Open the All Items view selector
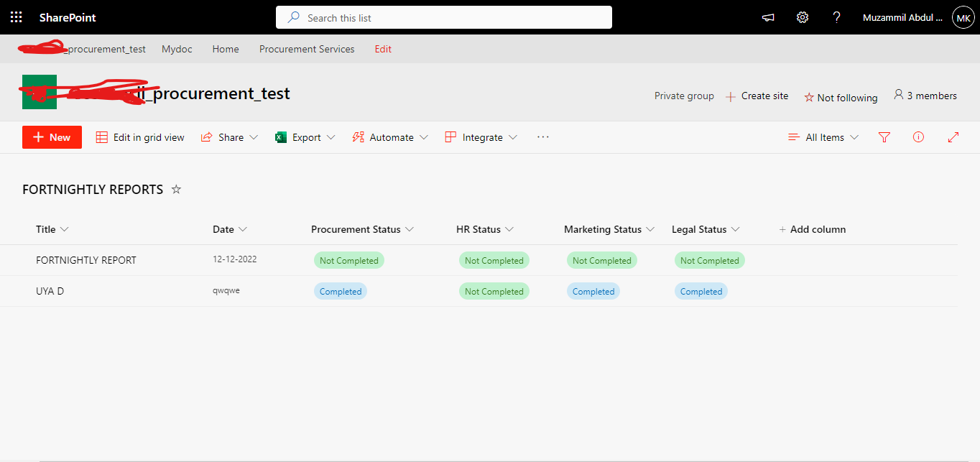980x462 pixels. tap(822, 137)
